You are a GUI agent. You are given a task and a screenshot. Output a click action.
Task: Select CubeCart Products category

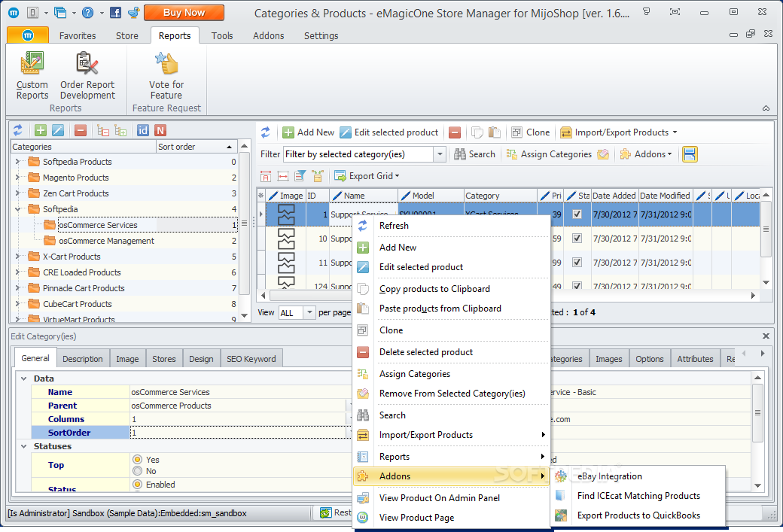(77, 304)
